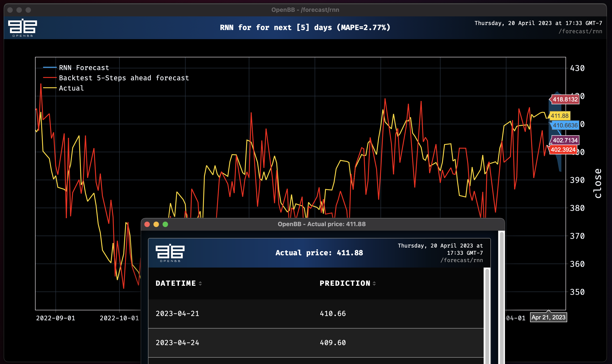Image resolution: width=612 pixels, height=364 pixels.
Task: Click chart title RNN for next [5] days
Action: click(x=305, y=28)
